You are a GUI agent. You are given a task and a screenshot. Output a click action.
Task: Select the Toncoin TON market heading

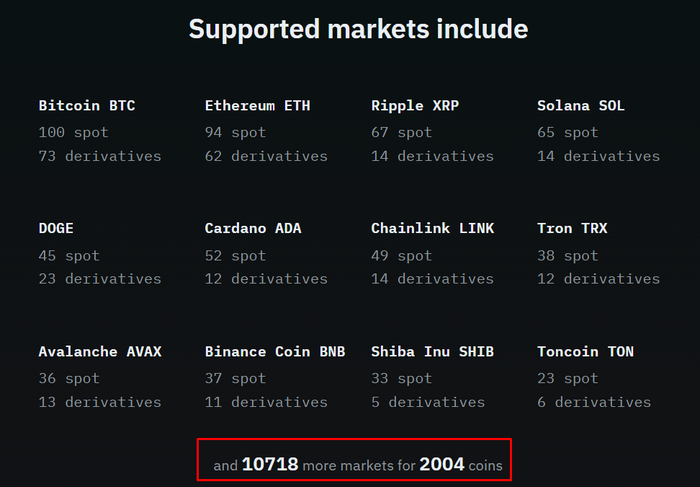click(x=585, y=351)
